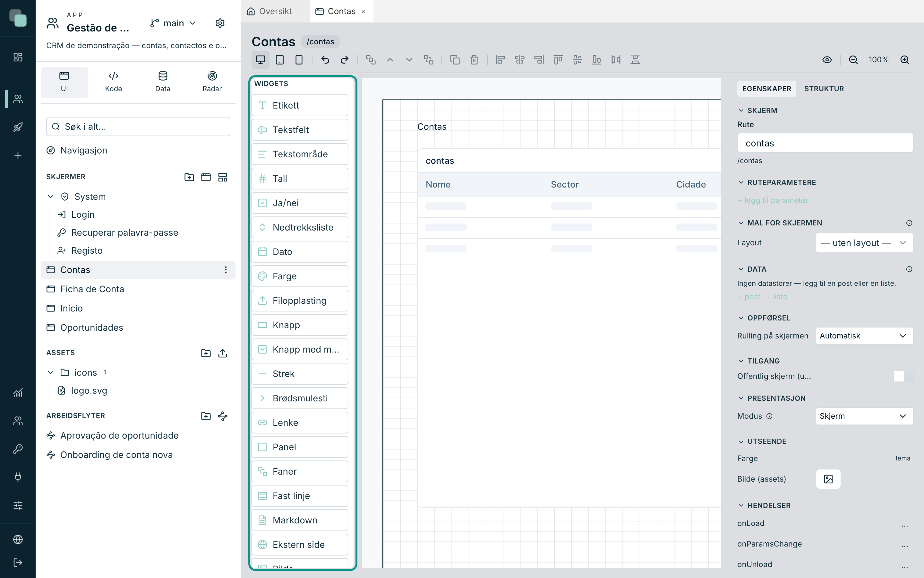Image resolution: width=924 pixels, height=578 pixels.
Task: Open app settings gear
Action: (220, 23)
